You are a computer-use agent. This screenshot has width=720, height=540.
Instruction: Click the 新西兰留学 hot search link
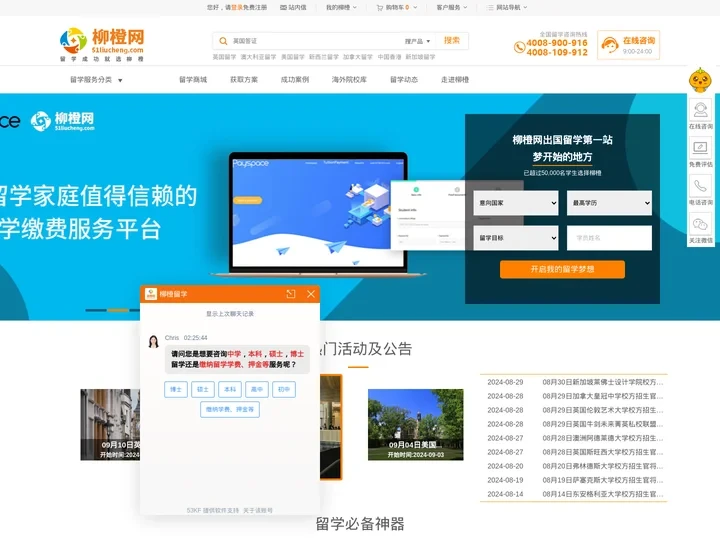point(324,57)
